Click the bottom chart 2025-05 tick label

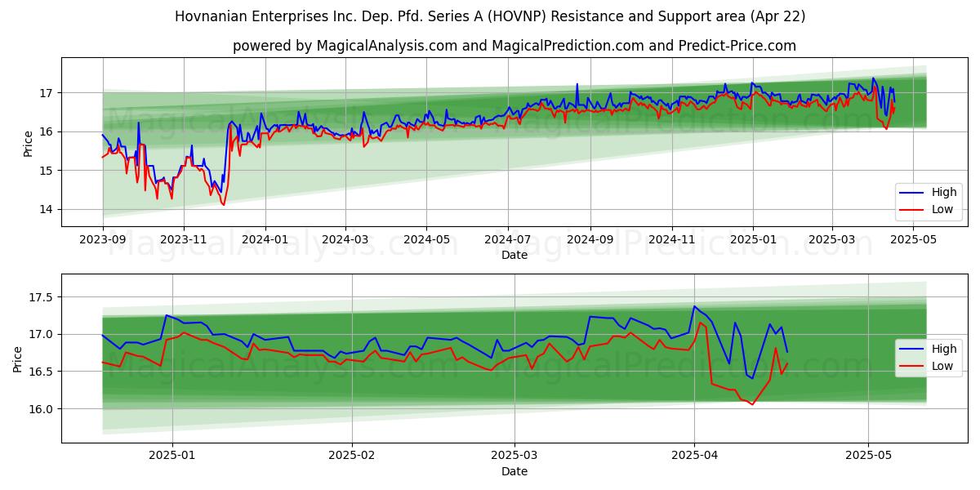point(869,456)
